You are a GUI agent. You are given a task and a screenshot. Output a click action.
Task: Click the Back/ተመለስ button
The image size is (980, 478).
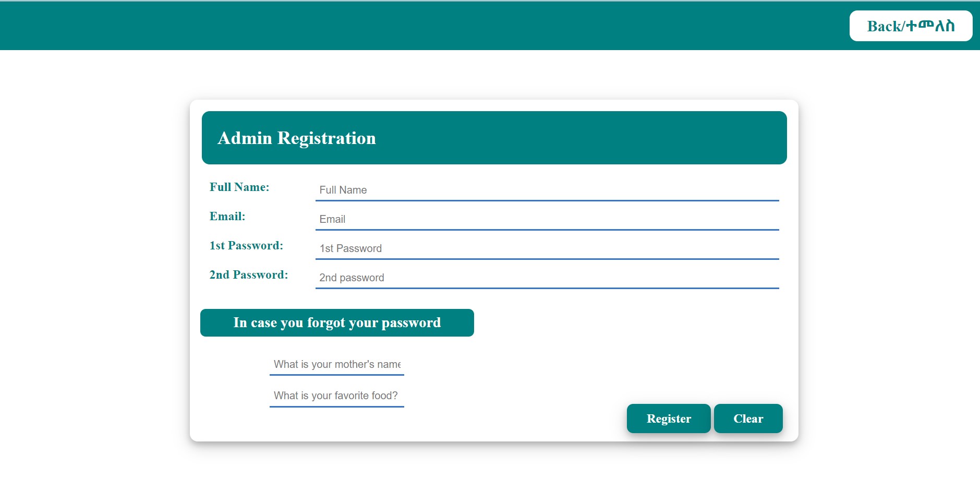[x=911, y=26]
